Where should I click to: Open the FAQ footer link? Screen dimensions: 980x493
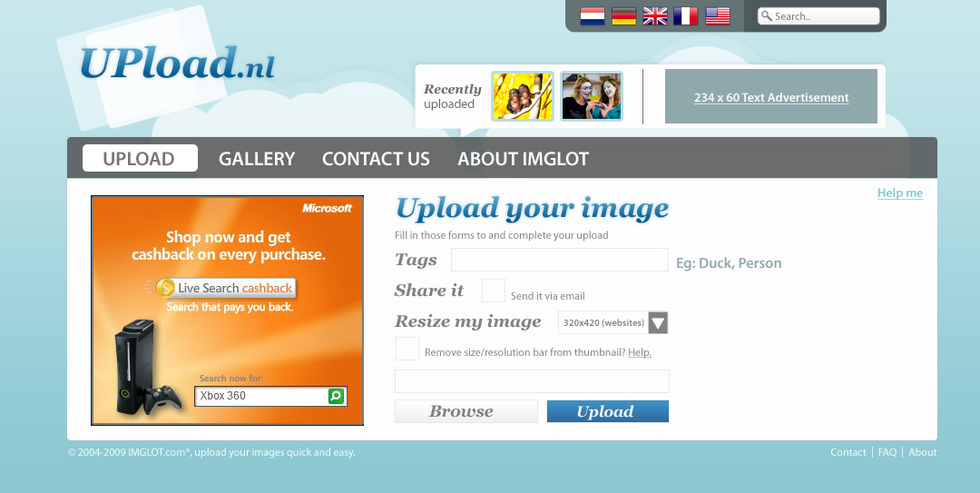887,452
